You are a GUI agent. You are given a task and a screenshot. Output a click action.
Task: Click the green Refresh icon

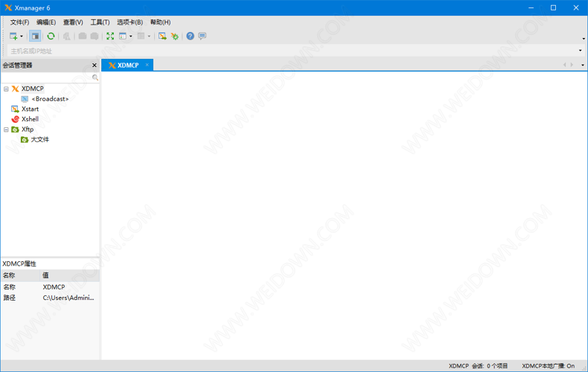(51, 36)
